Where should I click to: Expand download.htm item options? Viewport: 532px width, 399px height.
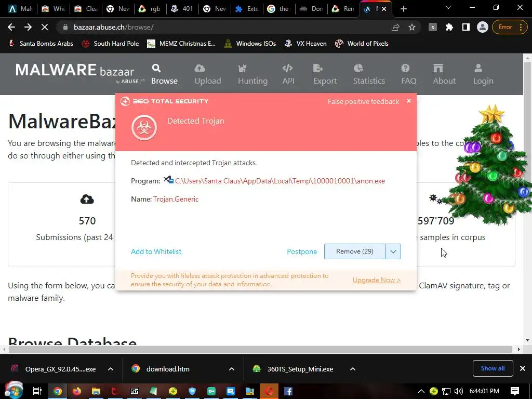tap(232, 369)
